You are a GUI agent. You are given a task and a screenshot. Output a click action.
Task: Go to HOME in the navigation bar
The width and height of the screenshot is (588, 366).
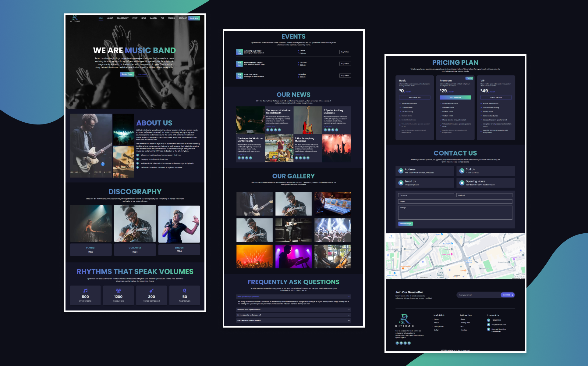[101, 18]
